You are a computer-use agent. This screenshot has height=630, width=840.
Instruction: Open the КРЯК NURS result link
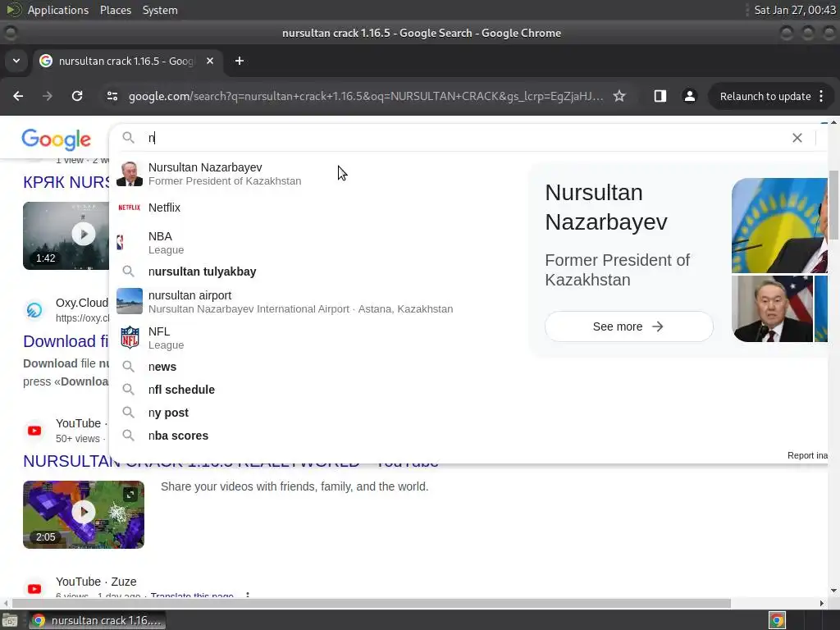tap(66, 182)
